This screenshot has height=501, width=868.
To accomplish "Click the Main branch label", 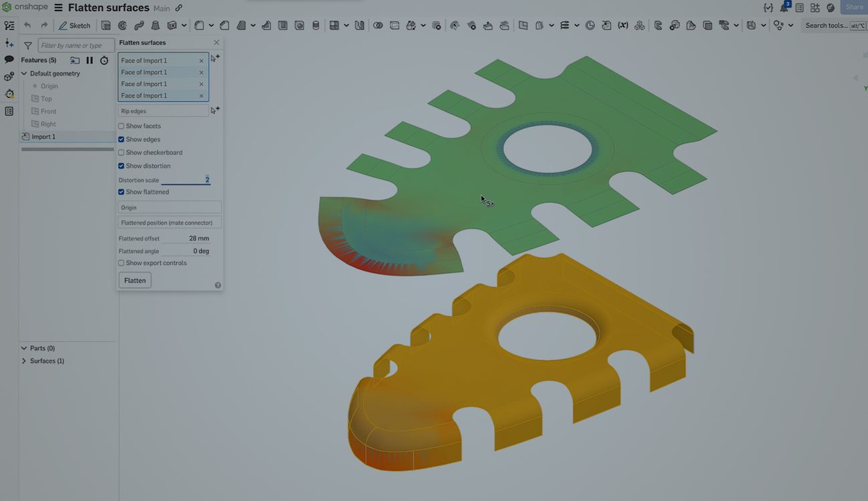I will [161, 7].
